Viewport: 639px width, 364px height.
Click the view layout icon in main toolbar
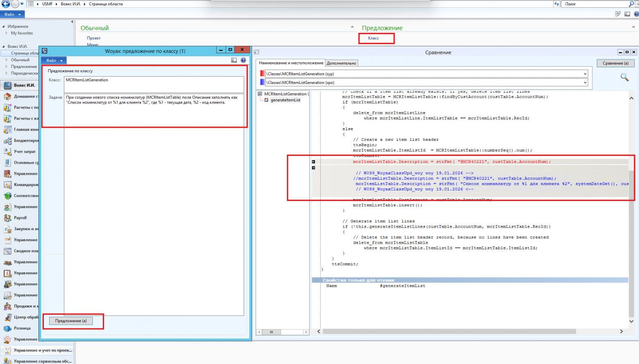point(627,14)
